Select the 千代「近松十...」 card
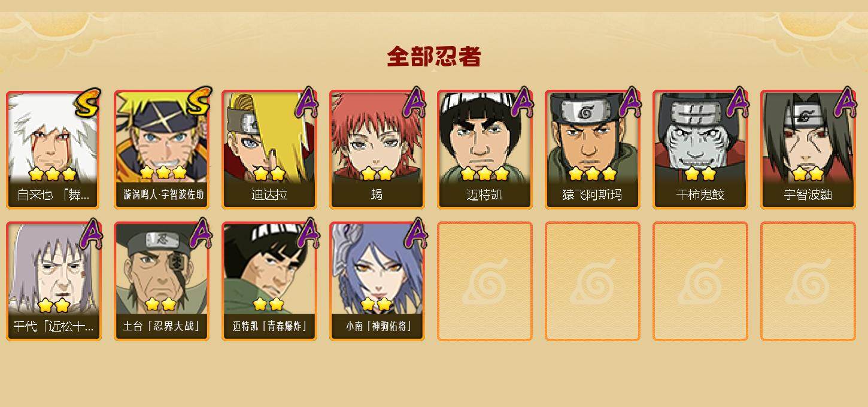Image resolution: width=868 pixels, height=407 pixels. click(x=54, y=281)
